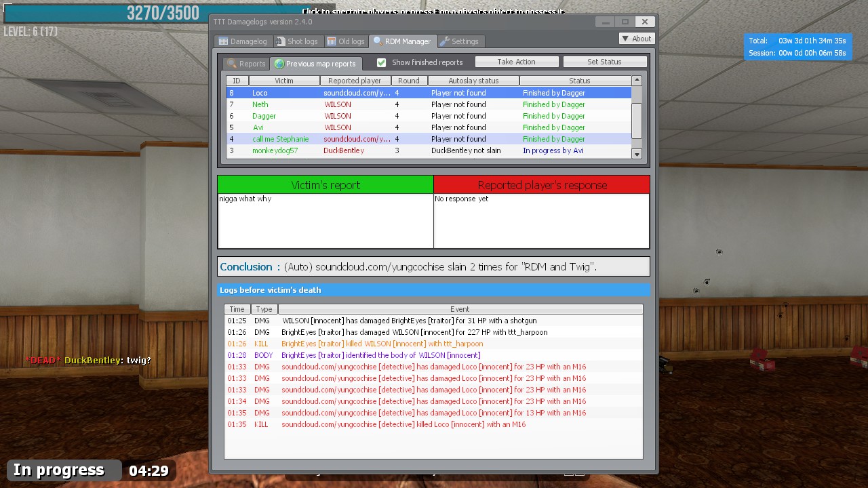Select report 3 from monkeydog57
The image size is (868, 488).
(429, 150)
